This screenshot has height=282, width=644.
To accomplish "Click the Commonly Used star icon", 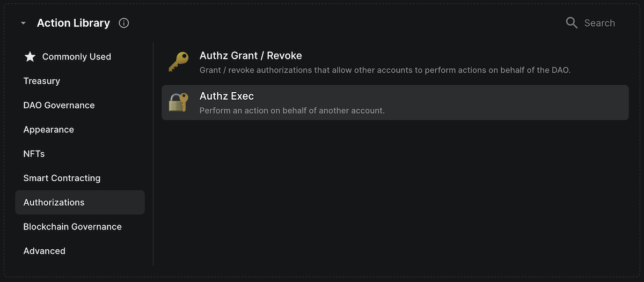I will pyautogui.click(x=30, y=57).
